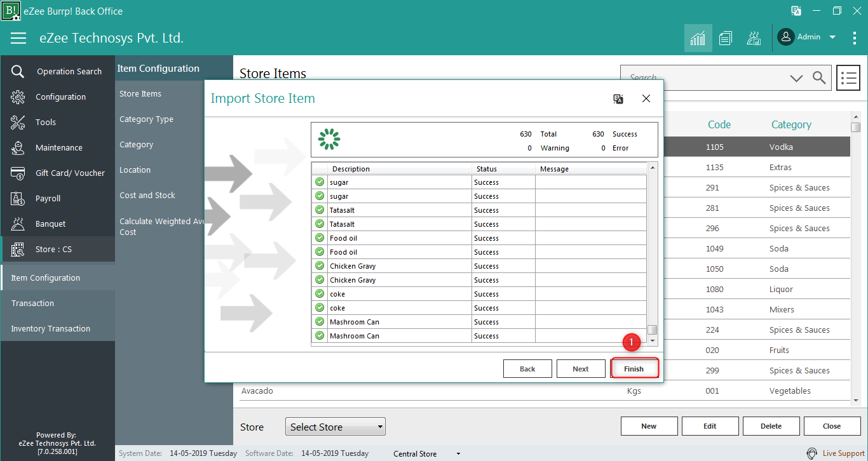Image resolution: width=868 pixels, height=461 pixels.
Task: Select the Avacado row in Store Items
Action: (545, 391)
